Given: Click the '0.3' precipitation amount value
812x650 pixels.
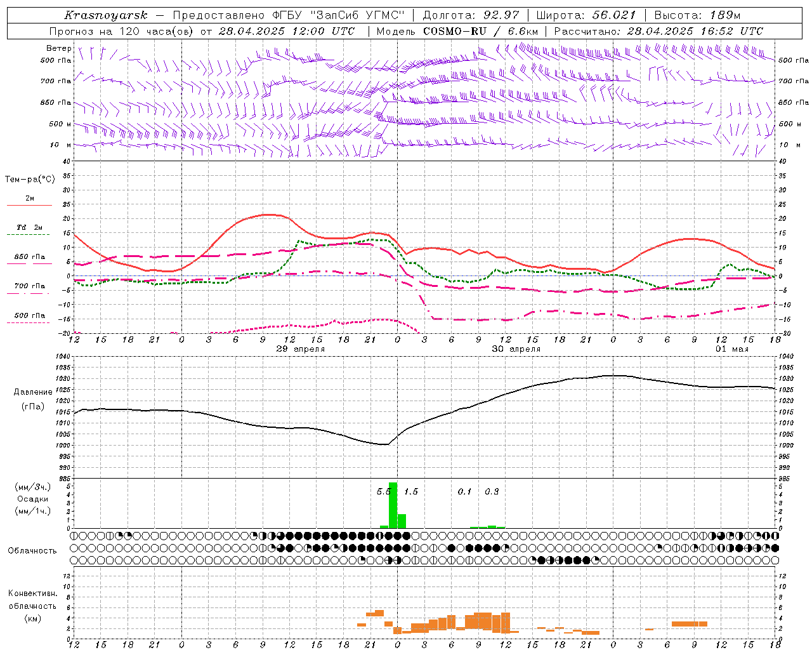Looking at the screenshot, I should tap(492, 491).
